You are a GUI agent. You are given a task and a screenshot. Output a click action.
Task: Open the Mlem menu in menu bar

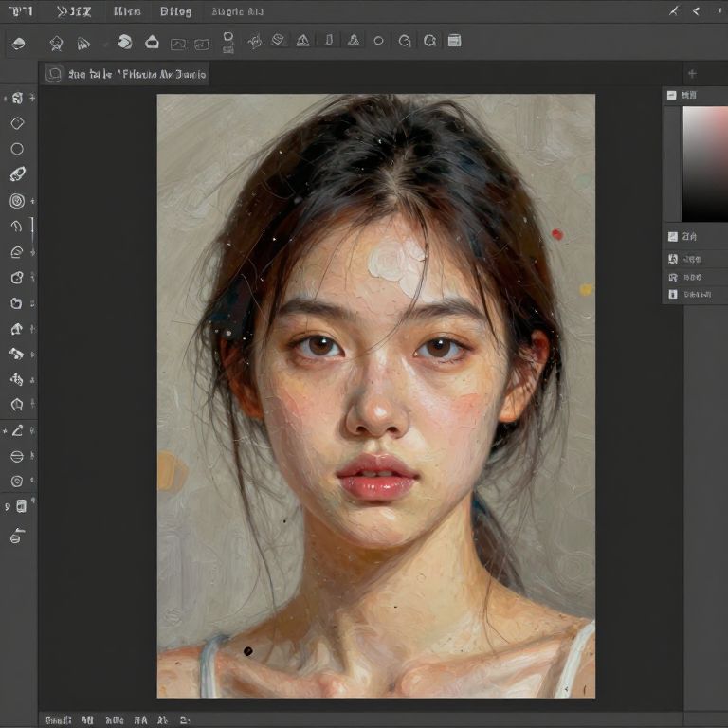126,11
